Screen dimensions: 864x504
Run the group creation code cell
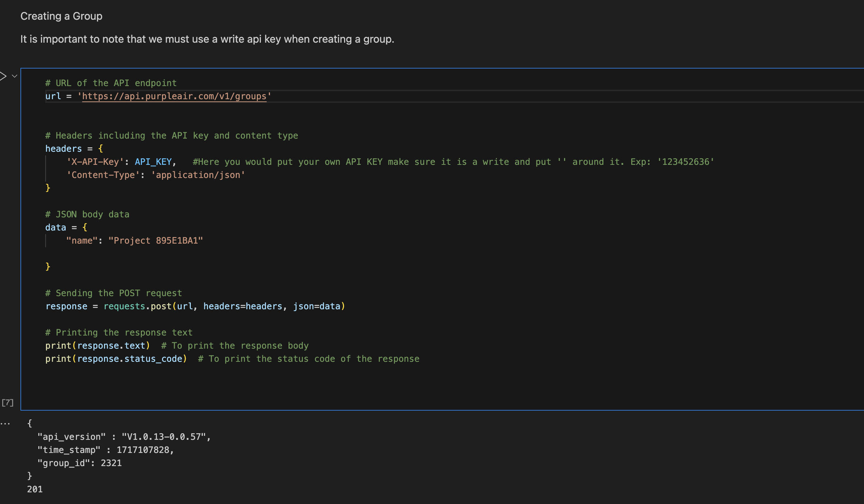(x=3, y=76)
